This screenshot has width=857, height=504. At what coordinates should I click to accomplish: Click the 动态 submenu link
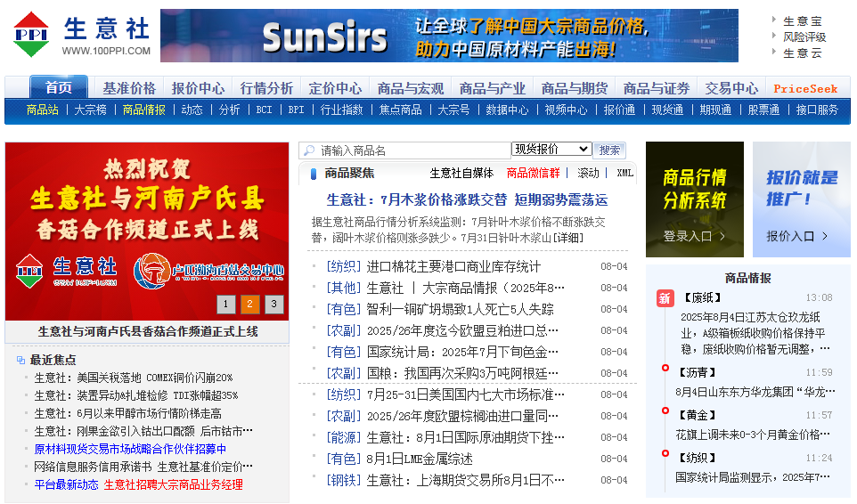tap(192, 110)
